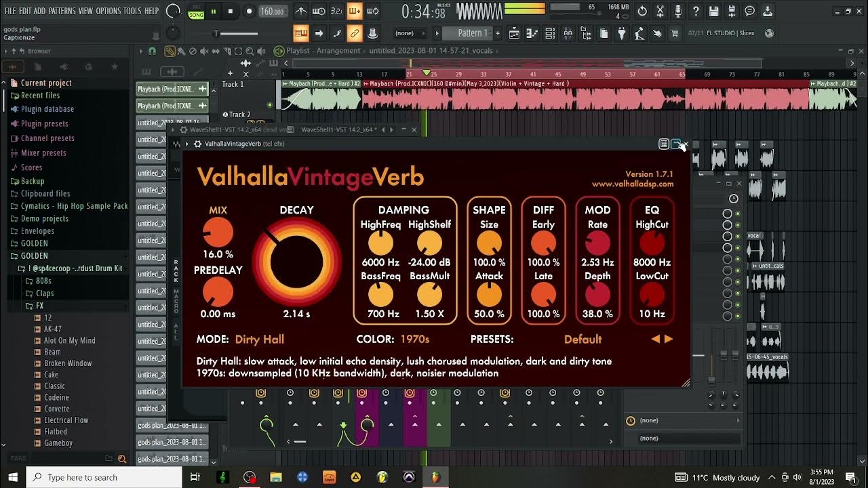Open the FILE menu
Viewport: 868px width, 488px height.
tap(9, 11)
